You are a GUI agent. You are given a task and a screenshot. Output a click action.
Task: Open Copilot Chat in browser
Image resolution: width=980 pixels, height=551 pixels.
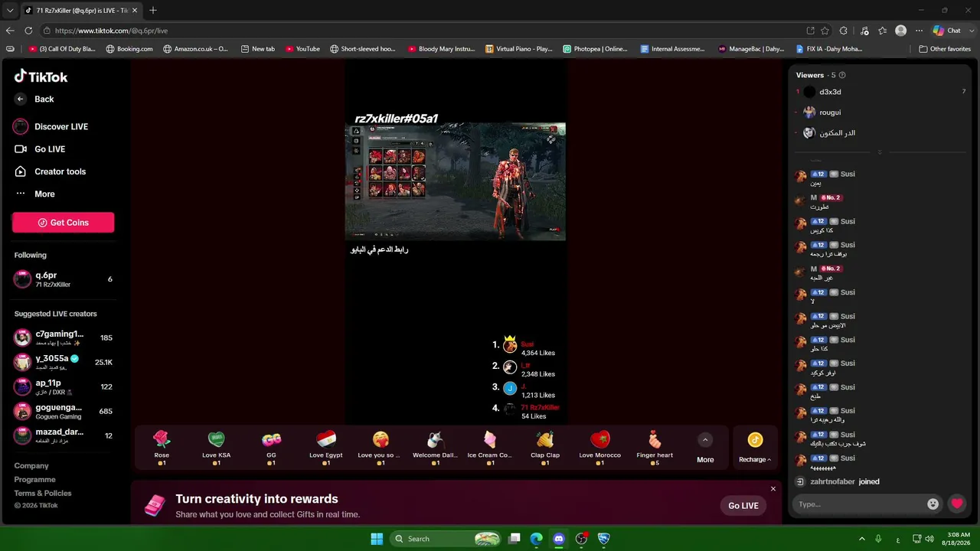pyautogui.click(x=947, y=31)
